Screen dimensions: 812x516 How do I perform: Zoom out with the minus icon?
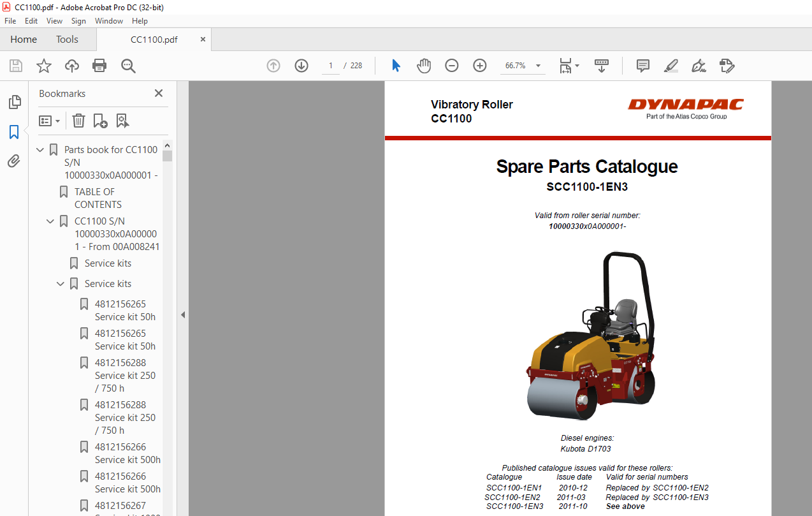pos(452,66)
